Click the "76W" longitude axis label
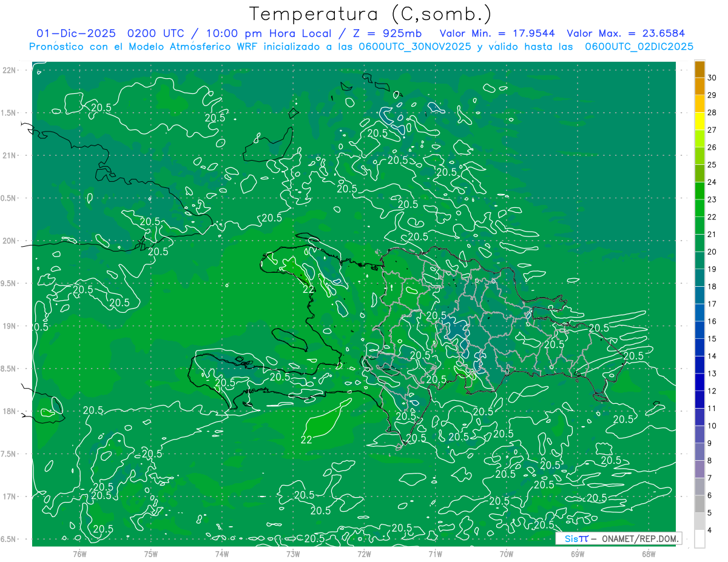This screenshot has height=562, width=728. 79,554
